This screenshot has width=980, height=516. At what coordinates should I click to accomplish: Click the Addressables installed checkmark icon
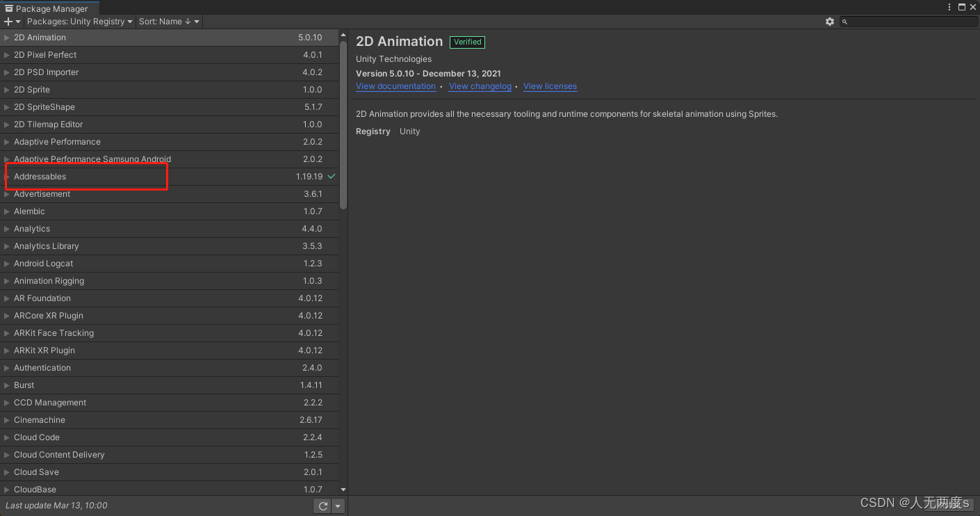pos(332,177)
